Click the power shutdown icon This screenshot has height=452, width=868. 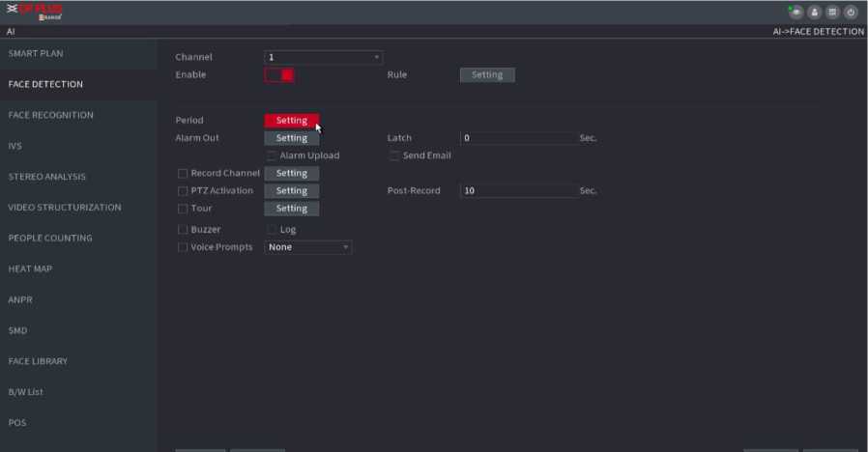click(851, 13)
